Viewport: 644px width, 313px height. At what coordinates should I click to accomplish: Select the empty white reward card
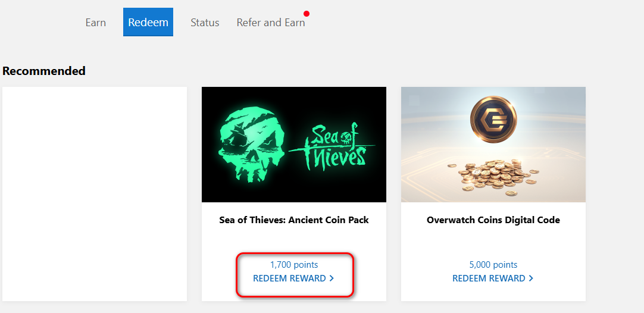[x=95, y=194]
